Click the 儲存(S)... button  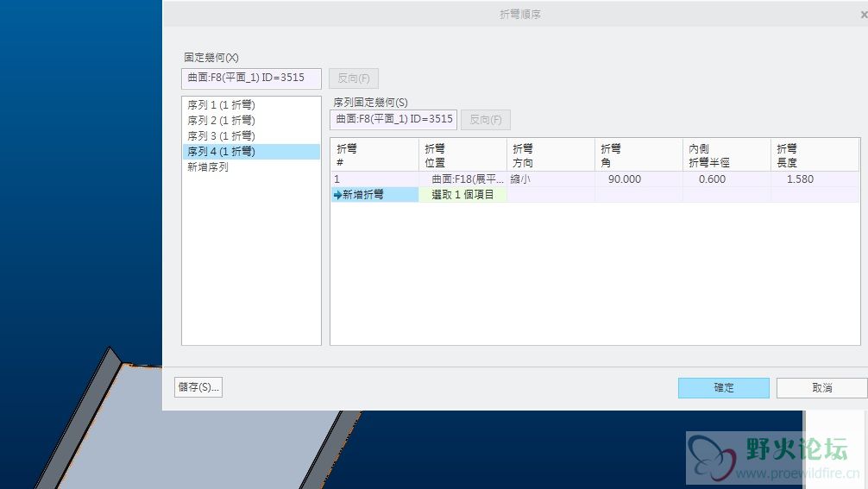click(198, 387)
